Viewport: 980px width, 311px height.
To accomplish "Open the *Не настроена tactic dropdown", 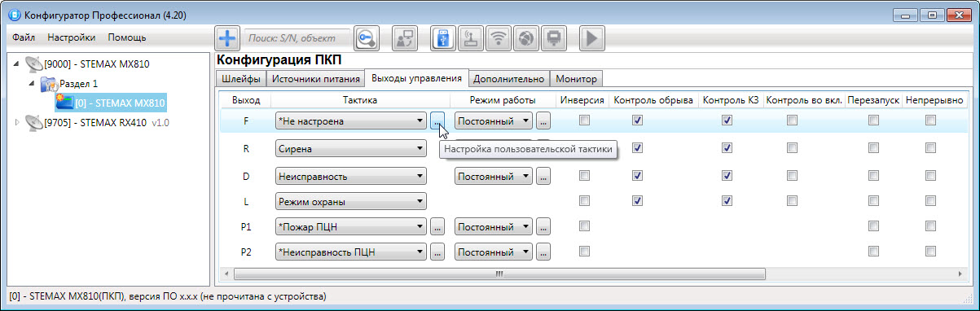I will [x=351, y=121].
